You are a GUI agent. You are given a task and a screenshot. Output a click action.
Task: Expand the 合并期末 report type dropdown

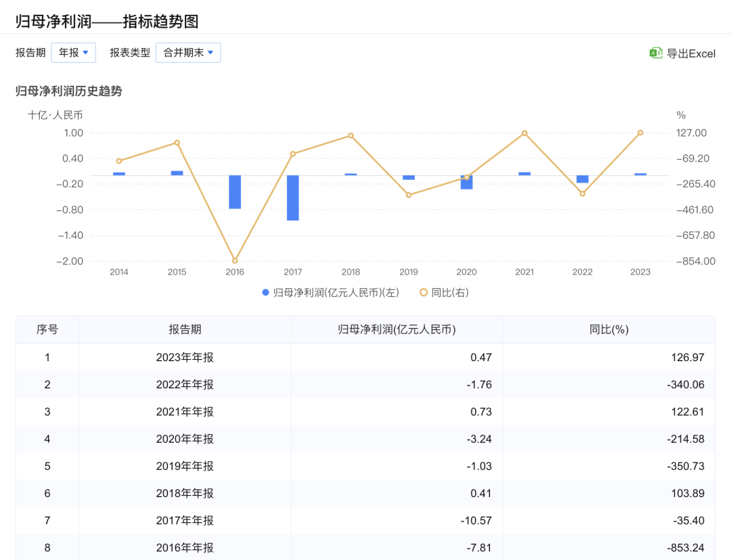(x=188, y=53)
